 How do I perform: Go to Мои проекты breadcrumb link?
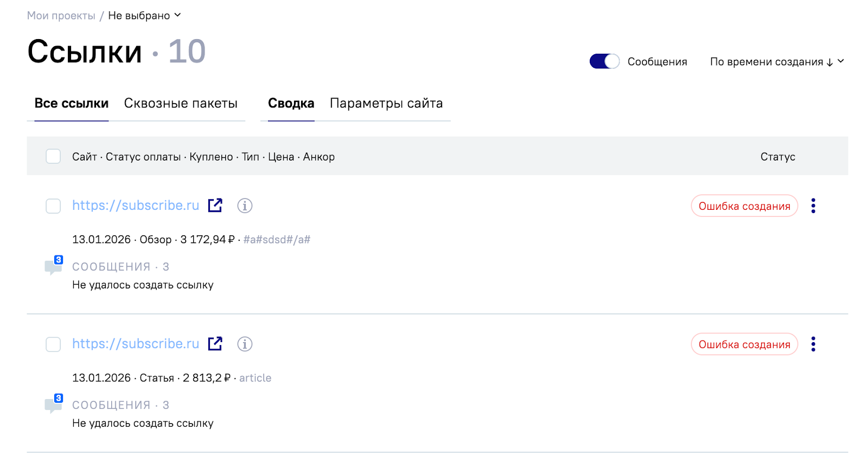[x=61, y=16]
